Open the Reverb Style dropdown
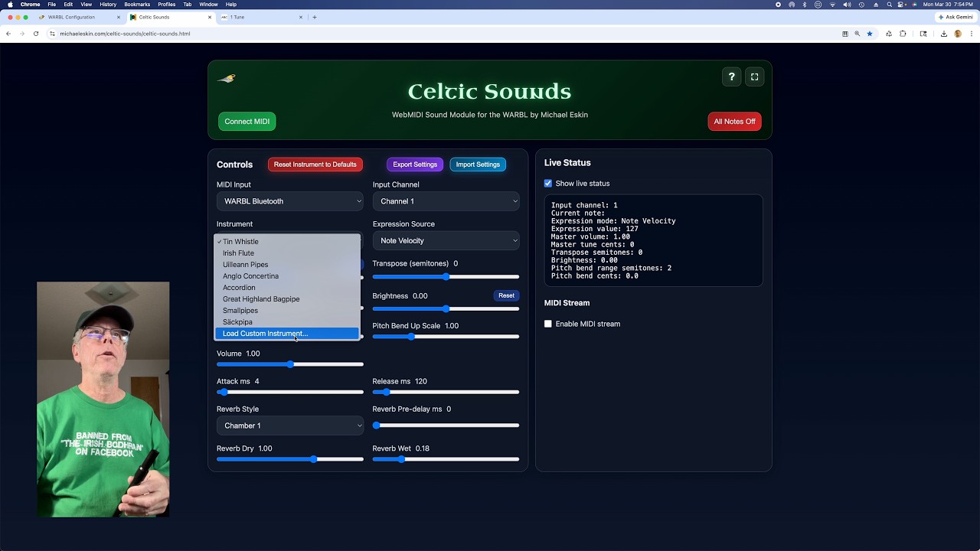 pyautogui.click(x=289, y=425)
